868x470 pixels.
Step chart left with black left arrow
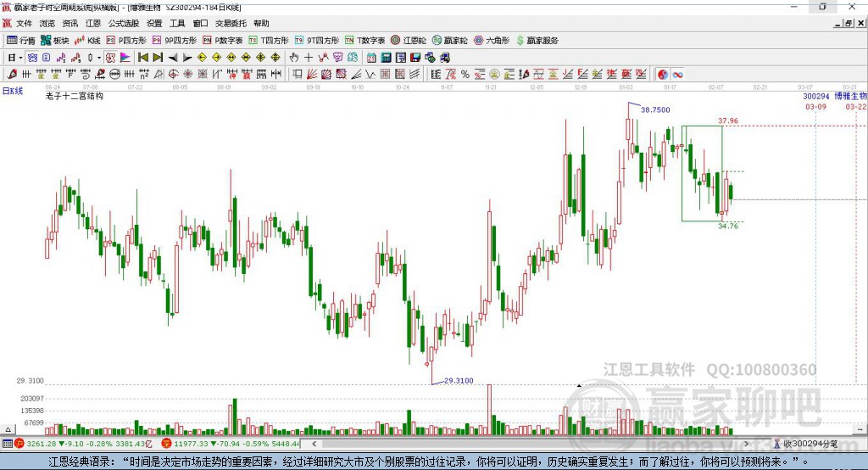click(x=173, y=58)
